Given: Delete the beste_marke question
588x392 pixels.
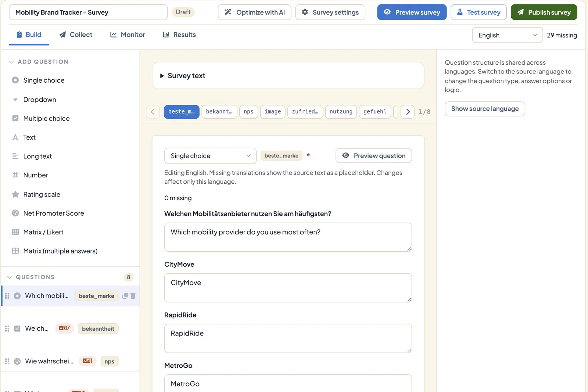Looking at the screenshot, I should coord(133,296).
